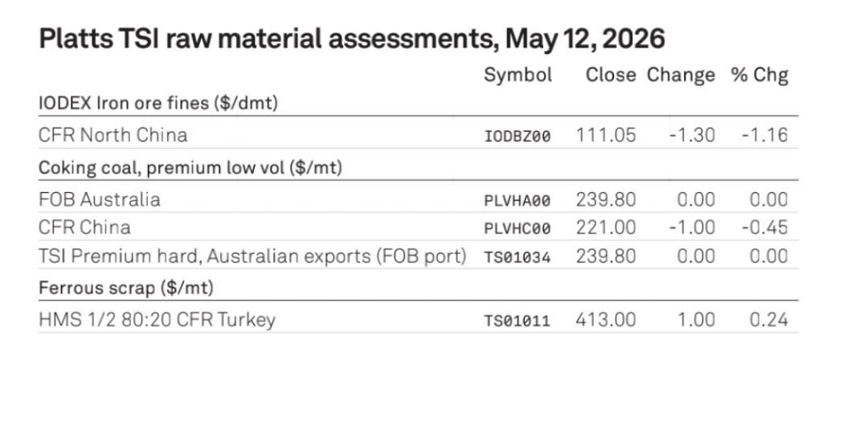Click the Change column header
The width and height of the screenshot is (868, 421).
point(681,75)
